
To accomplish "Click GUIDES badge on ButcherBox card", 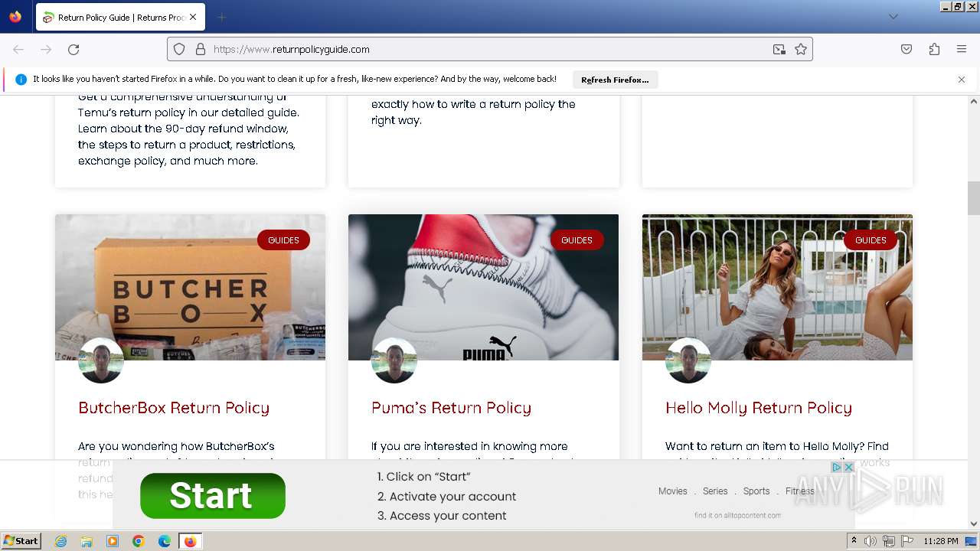I will (x=283, y=240).
